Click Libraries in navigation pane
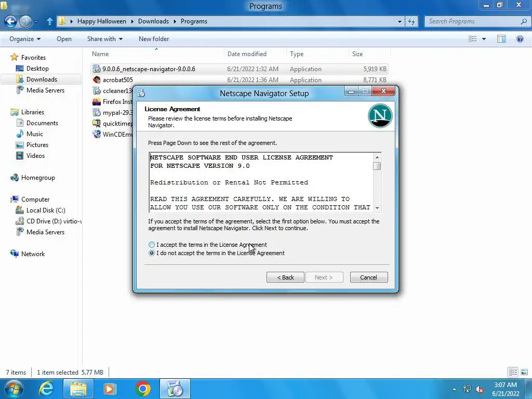 (x=33, y=112)
